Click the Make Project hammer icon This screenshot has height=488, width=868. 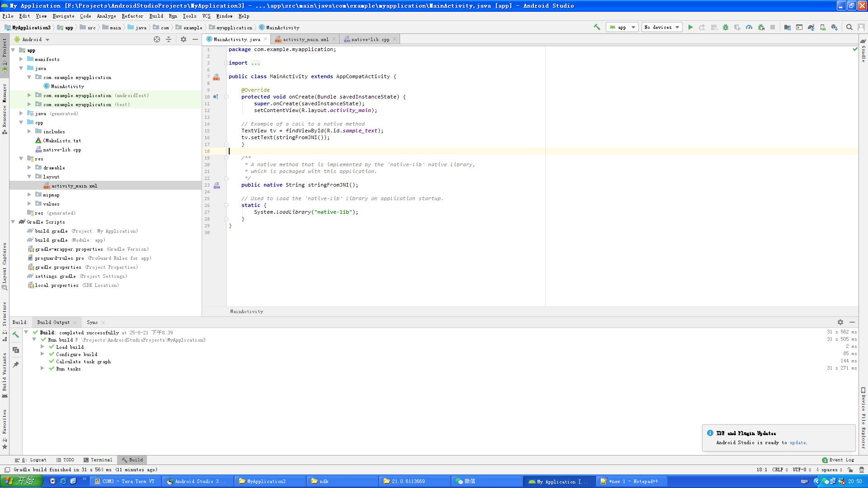[x=597, y=27]
